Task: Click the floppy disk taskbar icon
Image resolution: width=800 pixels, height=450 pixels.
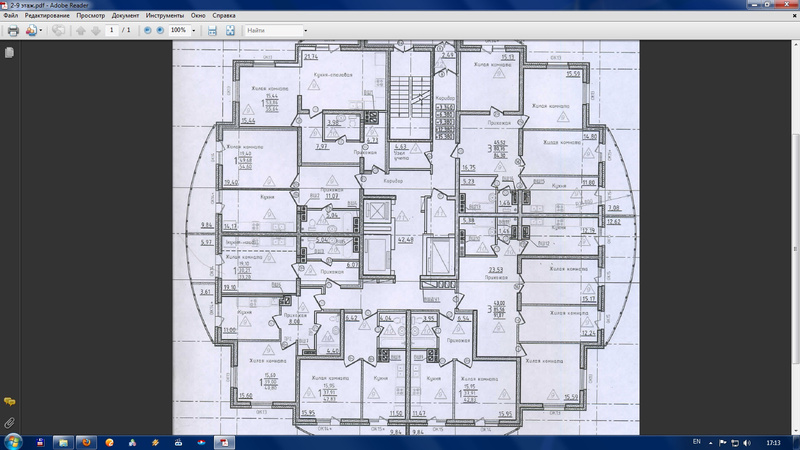Action: (x=40, y=442)
